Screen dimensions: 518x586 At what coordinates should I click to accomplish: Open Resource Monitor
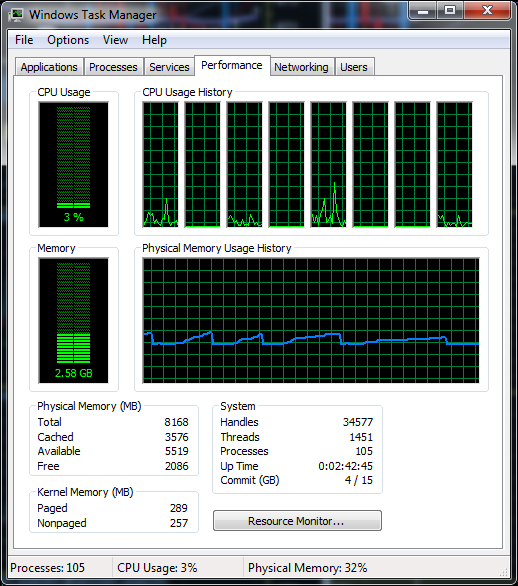tap(297, 521)
